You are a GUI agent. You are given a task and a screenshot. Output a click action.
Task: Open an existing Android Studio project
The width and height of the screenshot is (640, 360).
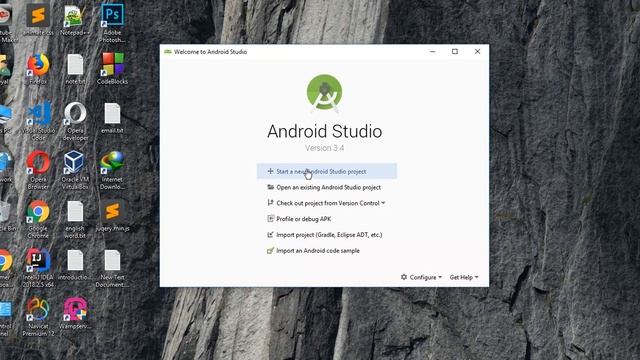pos(324,187)
